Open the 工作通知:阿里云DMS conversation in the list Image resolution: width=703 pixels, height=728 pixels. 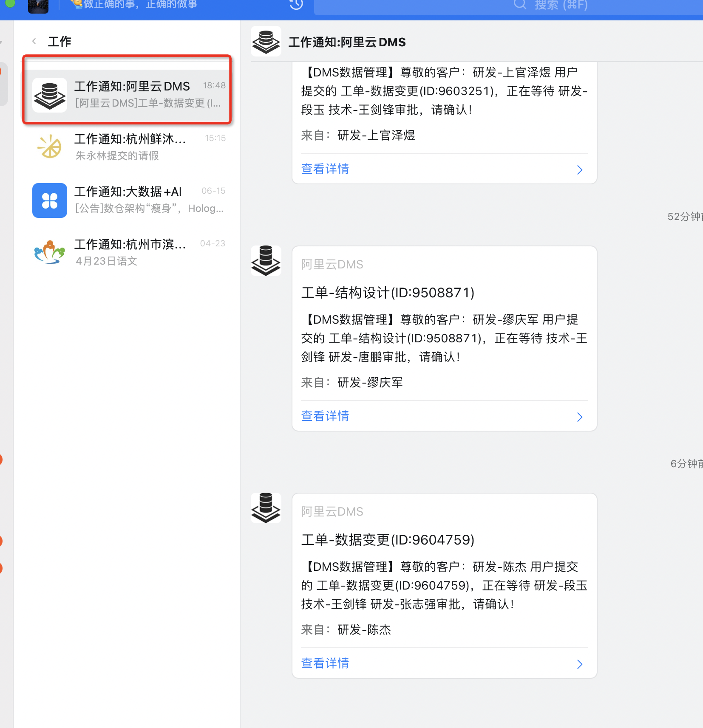pyautogui.click(x=127, y=94)
